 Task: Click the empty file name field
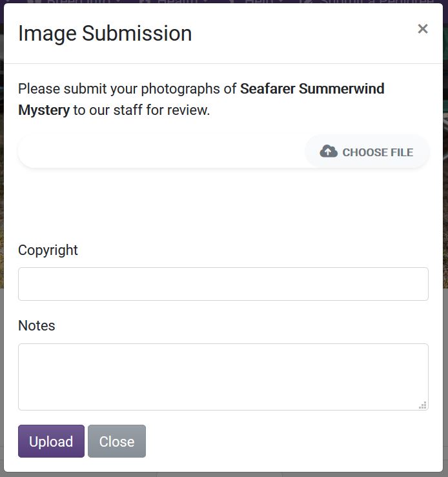coord(161,152)
